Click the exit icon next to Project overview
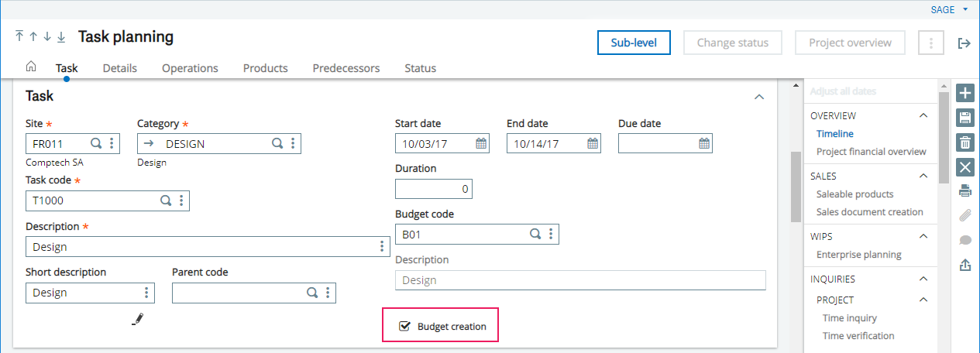980x353 pixels. point(964,43)
